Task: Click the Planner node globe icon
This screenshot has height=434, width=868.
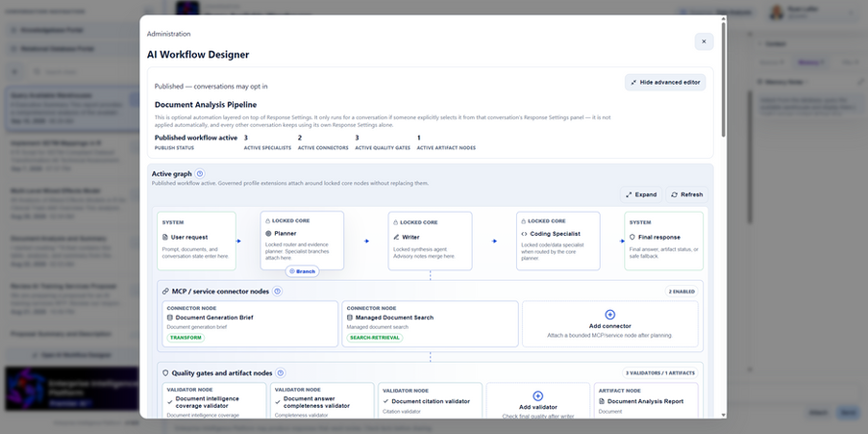Action: (268, 233)
